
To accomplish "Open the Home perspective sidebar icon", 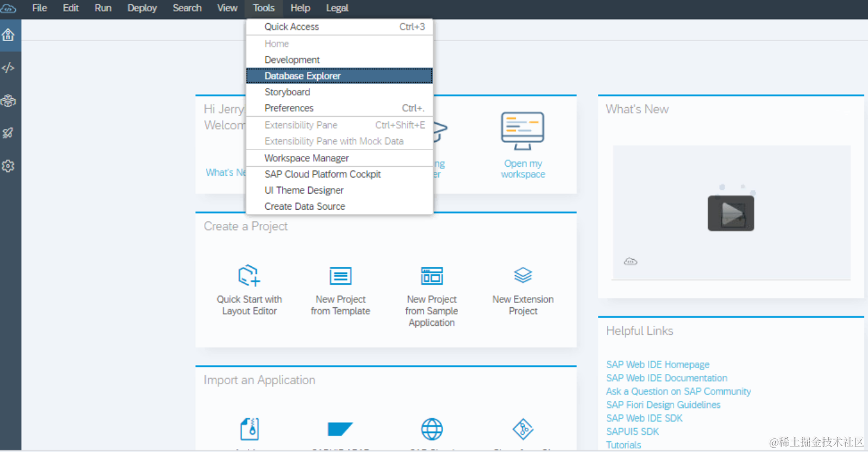I will (x=8, y=35).
